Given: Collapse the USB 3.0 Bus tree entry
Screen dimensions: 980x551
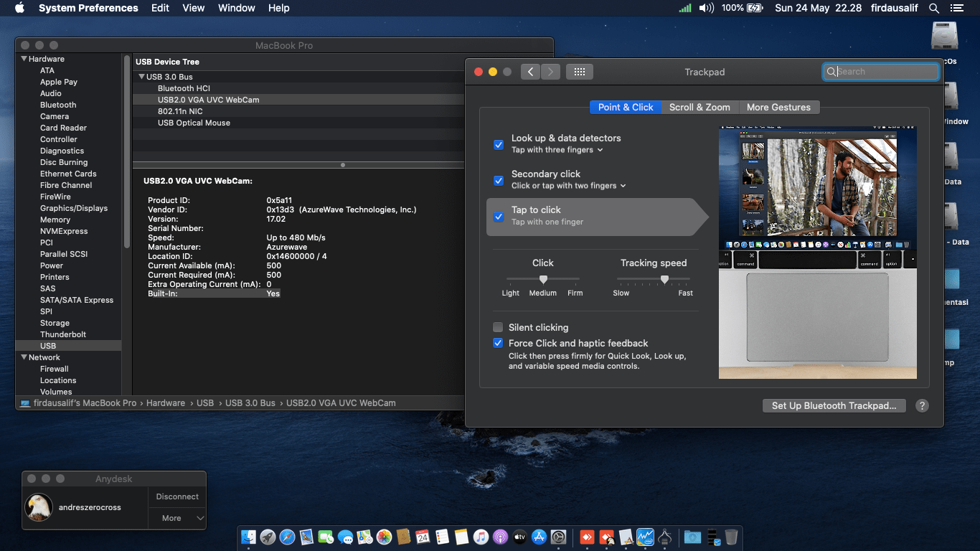Looking at the screenshot, I should [141, 77].
